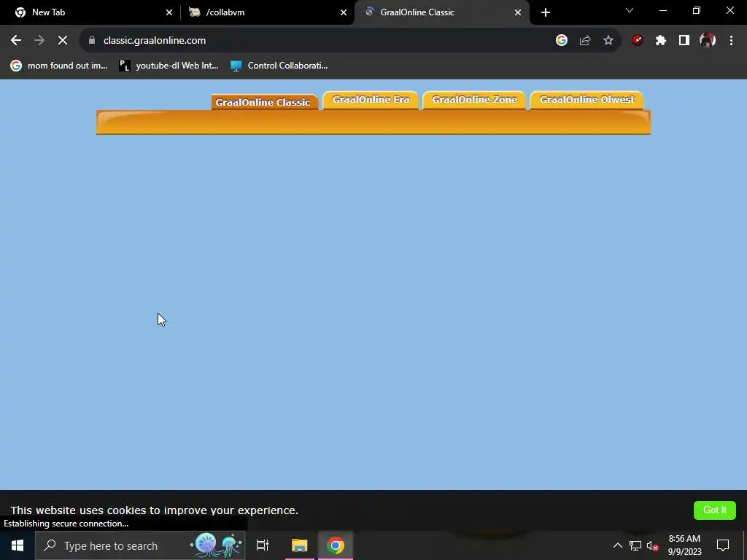Open the muted volume tray icon

653,545
